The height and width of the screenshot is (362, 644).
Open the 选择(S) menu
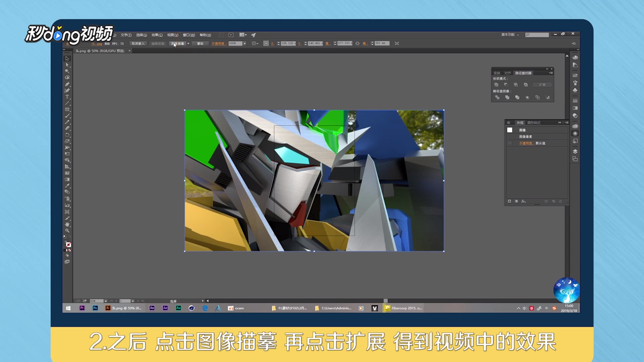(141, 35)
